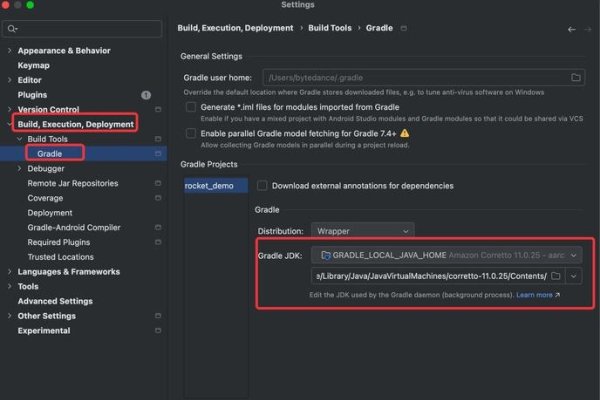
Task: Click project-level icon beside Remote Jar Repositories
Action: click(x=158, y=183)
